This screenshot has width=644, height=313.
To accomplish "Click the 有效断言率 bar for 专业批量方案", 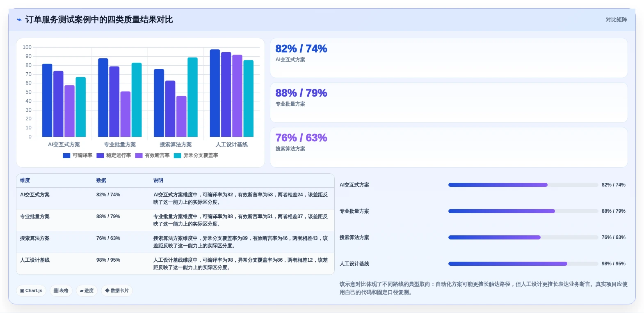I will pos(126,114).
